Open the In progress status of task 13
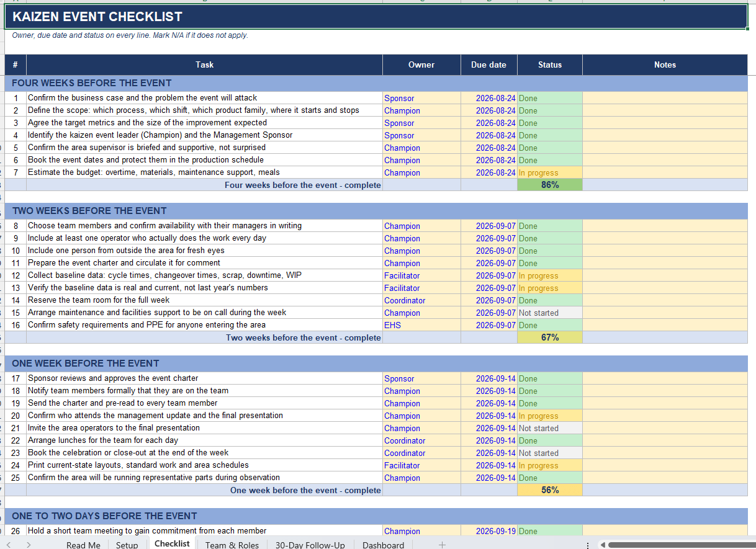 pyautogui.click(x=550, y=288)
